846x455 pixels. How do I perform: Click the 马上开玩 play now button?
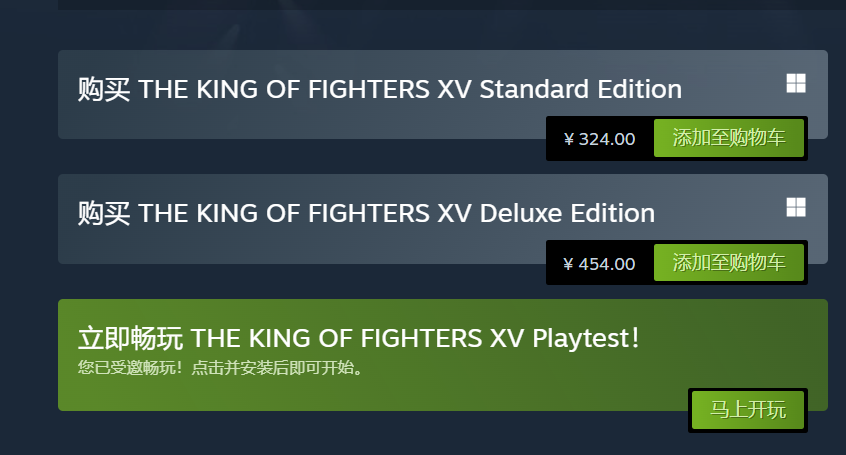pos(748,410)
